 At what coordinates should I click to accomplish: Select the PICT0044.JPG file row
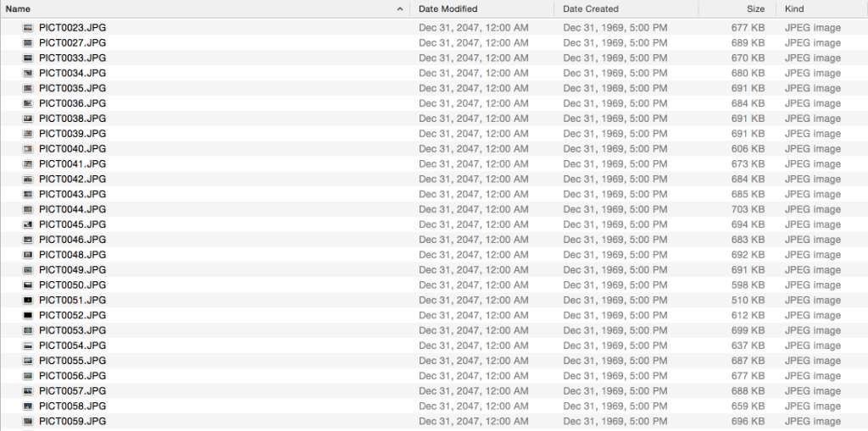point(434,209)
